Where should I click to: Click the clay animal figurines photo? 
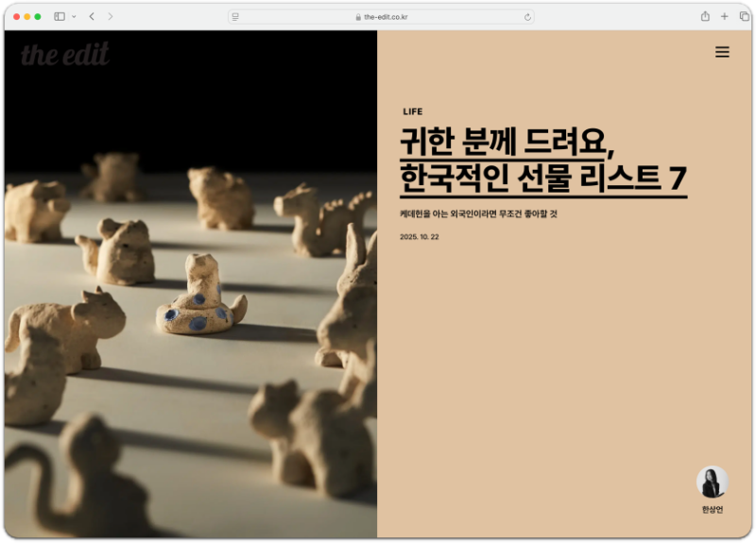(x=191, y=284)
